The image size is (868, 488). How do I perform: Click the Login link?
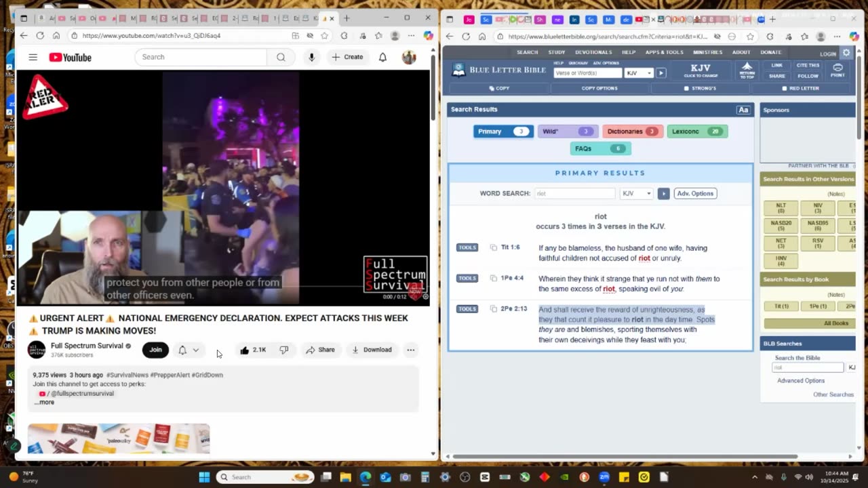[828, 54]
